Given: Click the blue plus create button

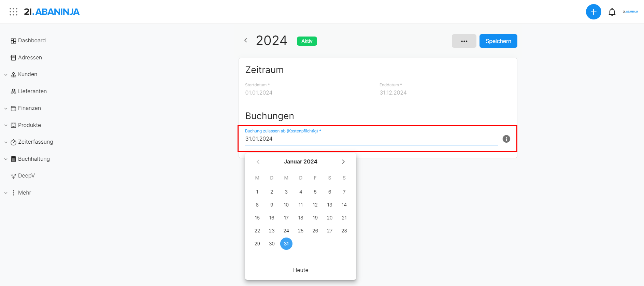Looking at the screenshot, I should pyautogui.click(x=593, y=12).
